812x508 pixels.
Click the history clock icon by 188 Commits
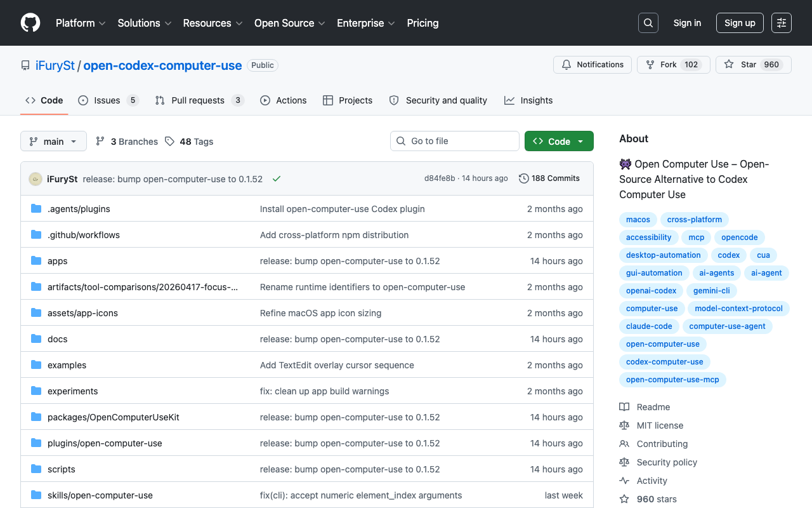coord(523,178)
